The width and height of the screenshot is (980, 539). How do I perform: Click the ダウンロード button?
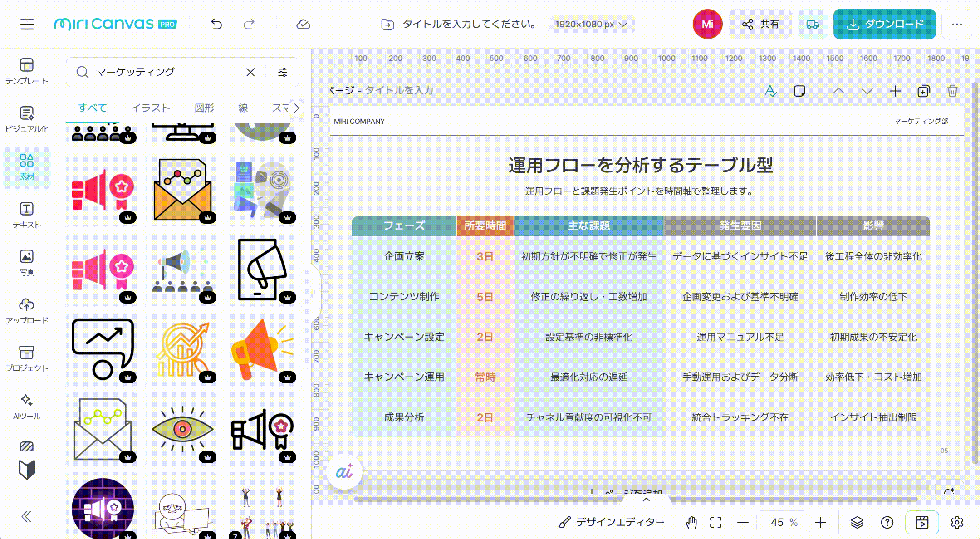[884, 24]
